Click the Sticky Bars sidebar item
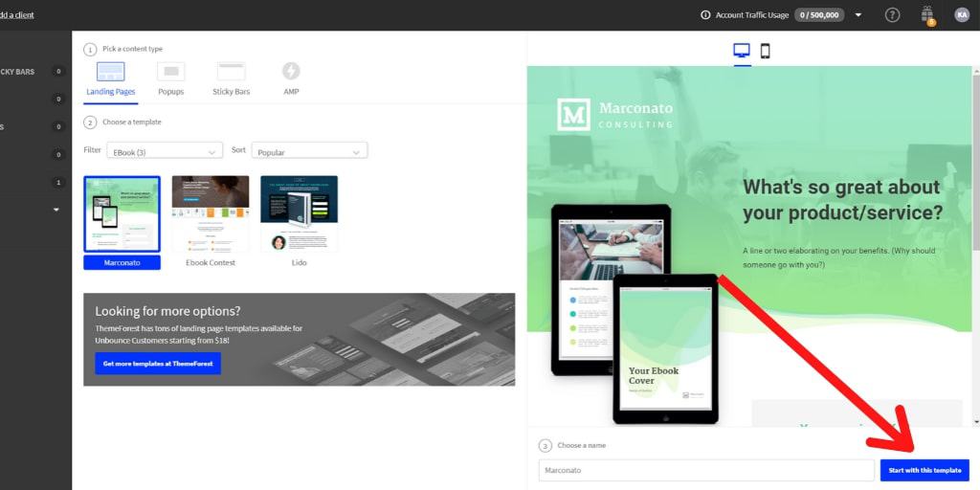 17,72
